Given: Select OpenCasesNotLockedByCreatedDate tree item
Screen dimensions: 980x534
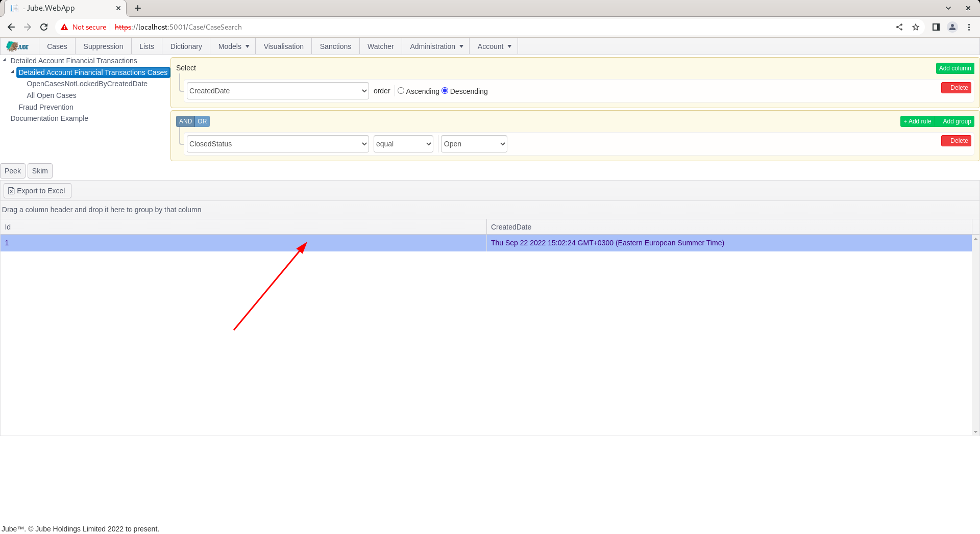Looking at the screenshot, I should tap(87, 84).
